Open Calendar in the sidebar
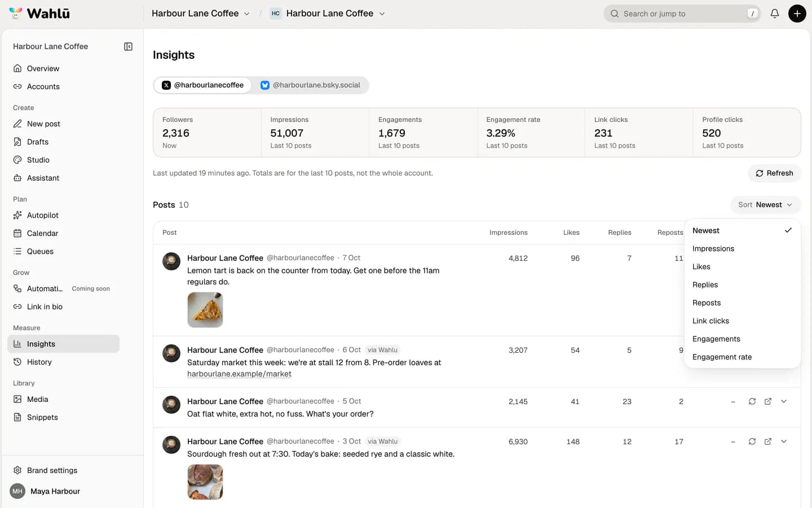The height and width of the screenshot is (508, 812). (63, 233)
